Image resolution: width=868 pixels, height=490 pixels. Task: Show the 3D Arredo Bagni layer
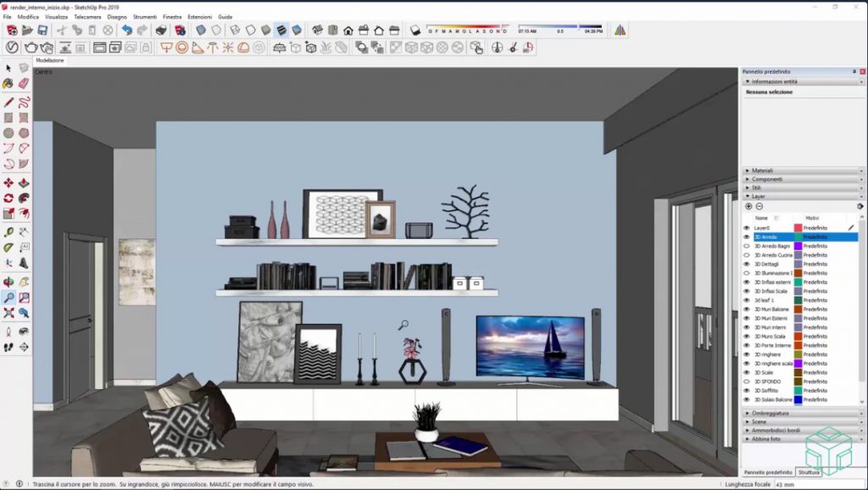point(747,246)
